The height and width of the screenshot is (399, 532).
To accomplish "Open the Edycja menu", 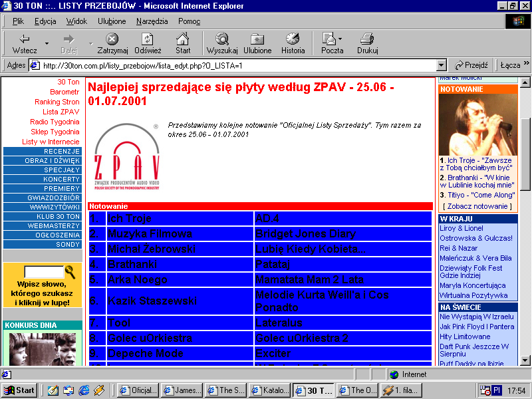I will (45, 21).
